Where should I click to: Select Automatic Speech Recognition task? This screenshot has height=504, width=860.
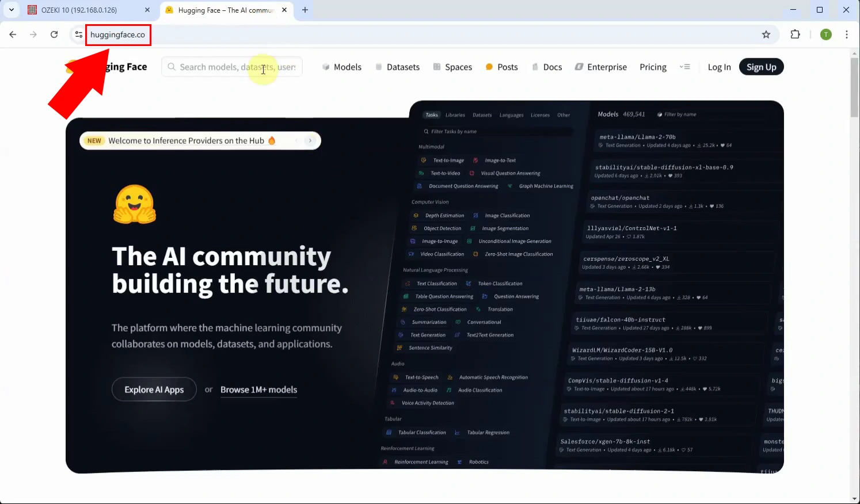click(x=488, y=377)
